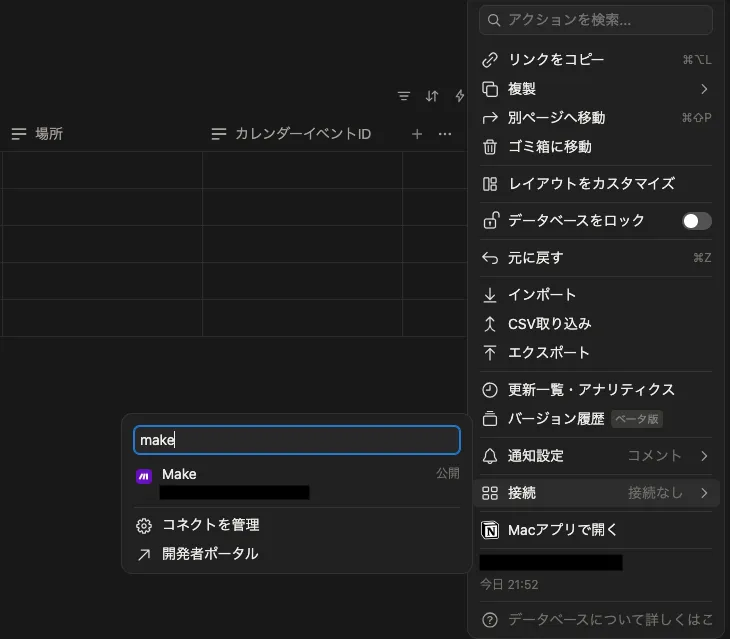
Task: Click the sort arrows icon
Action: pos(432,96)
